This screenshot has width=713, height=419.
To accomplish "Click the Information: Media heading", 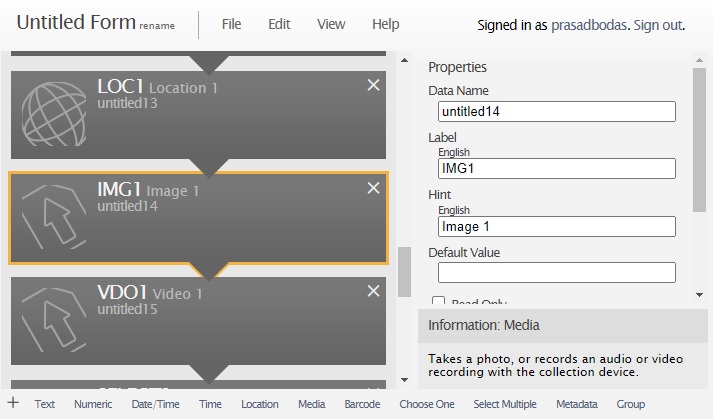I will click(x=484, y=325).
